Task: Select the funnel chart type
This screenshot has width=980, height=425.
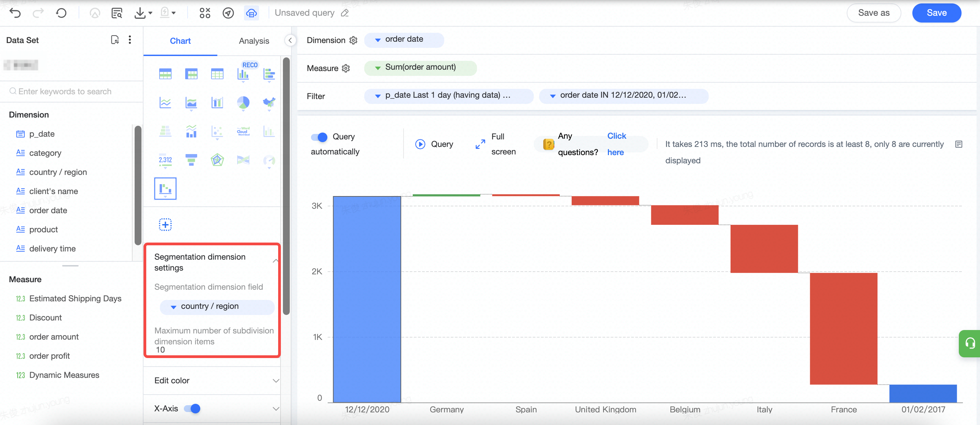Action: 191,160
